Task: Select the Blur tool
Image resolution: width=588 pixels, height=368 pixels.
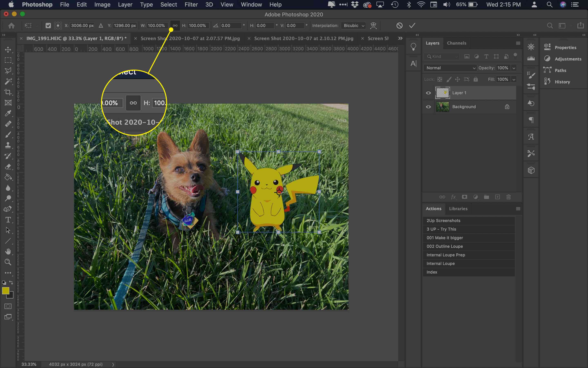Action: (8, 188)
